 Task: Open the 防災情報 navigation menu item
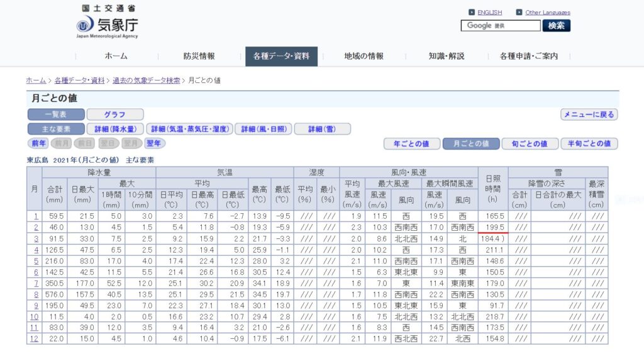[199, 56]
